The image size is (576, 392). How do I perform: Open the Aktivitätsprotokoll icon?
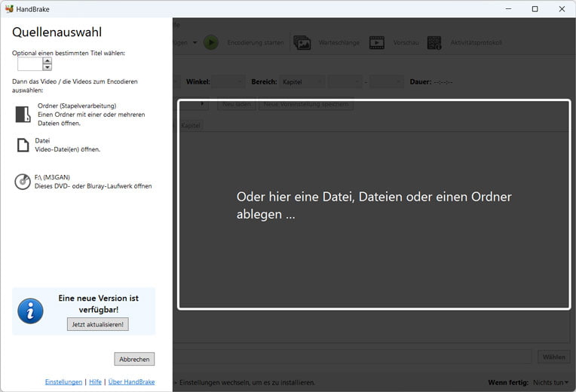tap(434, 43)
